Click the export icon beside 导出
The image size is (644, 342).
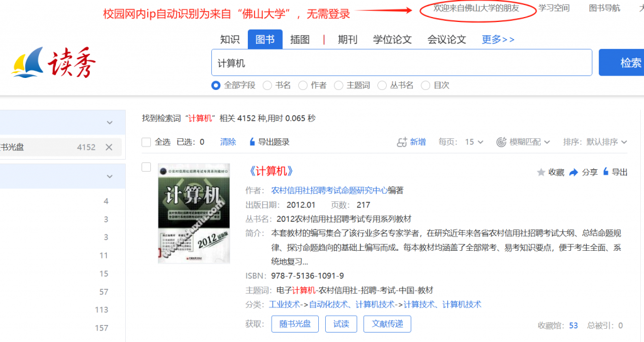(606, 172)
